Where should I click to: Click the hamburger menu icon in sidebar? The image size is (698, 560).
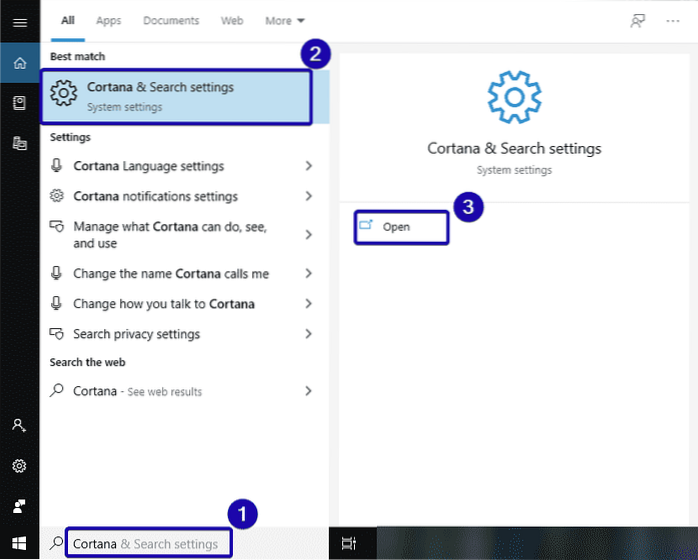click(19, 21)
